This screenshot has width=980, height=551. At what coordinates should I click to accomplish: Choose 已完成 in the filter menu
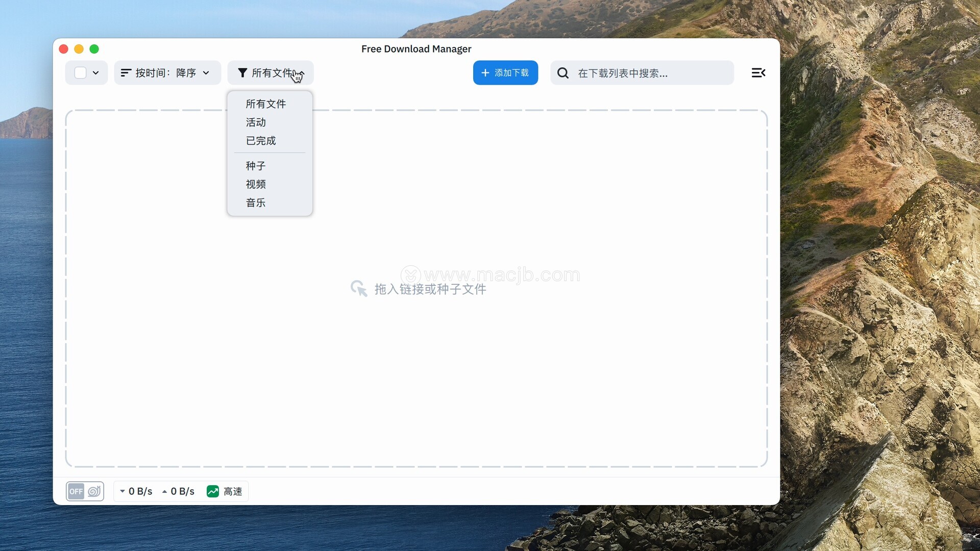tap(260, 141)
